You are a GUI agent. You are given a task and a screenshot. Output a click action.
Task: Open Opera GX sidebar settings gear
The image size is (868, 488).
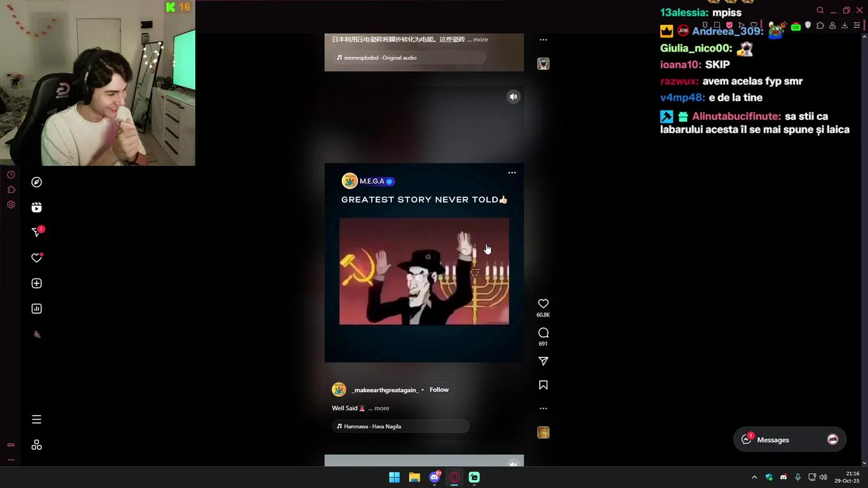(11, 205)
